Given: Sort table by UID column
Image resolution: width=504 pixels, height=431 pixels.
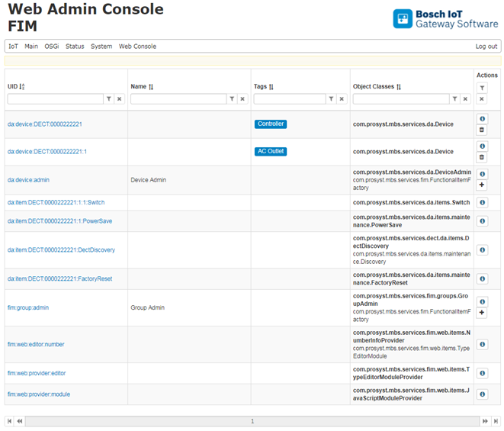Looking at the screenshot, I should 22,87.
